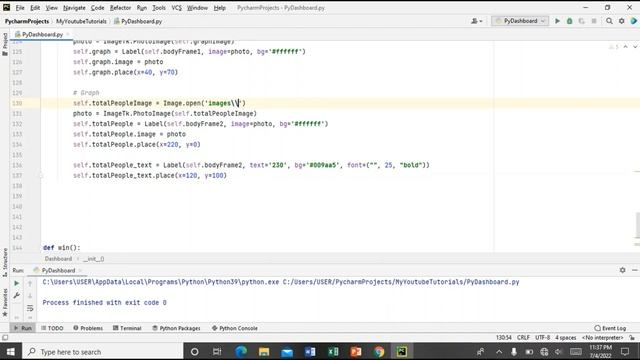Viewport: 640px width, 360px height.
Task: Hide the Run tool window
Action: point(635,270)
